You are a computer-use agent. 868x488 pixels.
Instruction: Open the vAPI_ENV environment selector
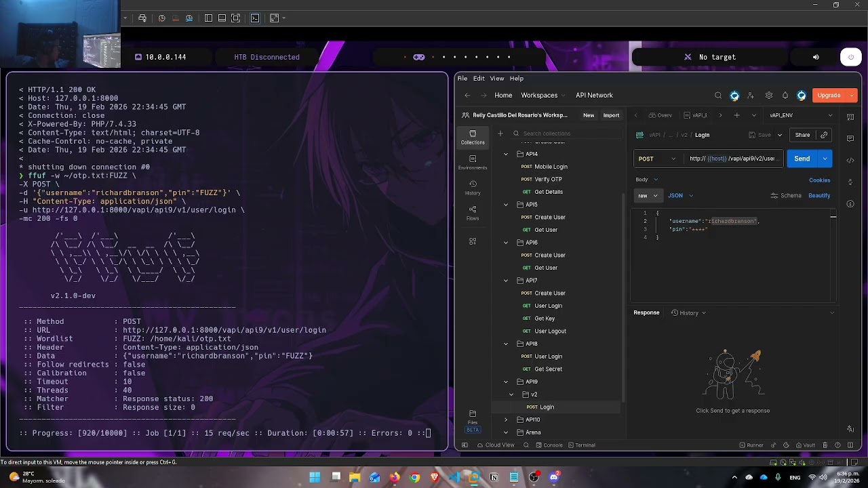[800, 115]
